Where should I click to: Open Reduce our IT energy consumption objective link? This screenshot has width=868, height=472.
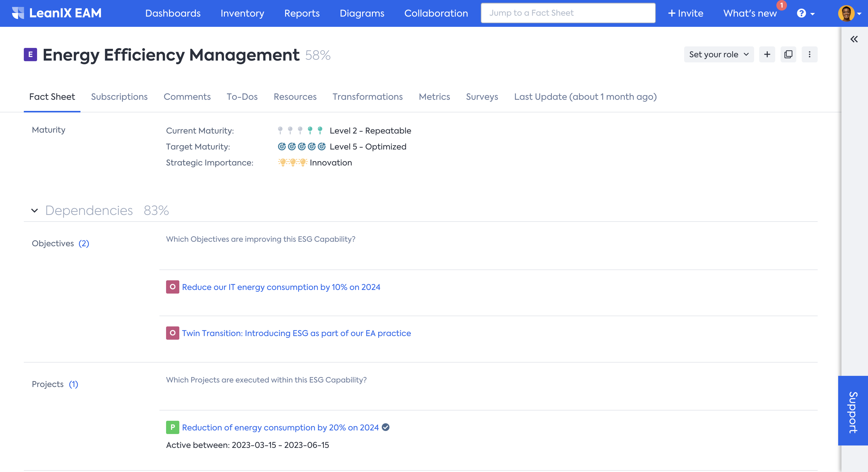pos(281,287)
